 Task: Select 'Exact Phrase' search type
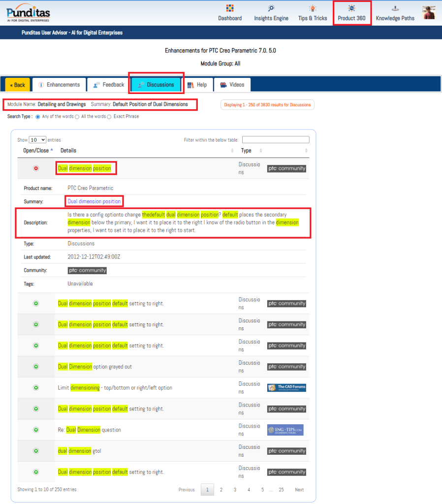109,117
